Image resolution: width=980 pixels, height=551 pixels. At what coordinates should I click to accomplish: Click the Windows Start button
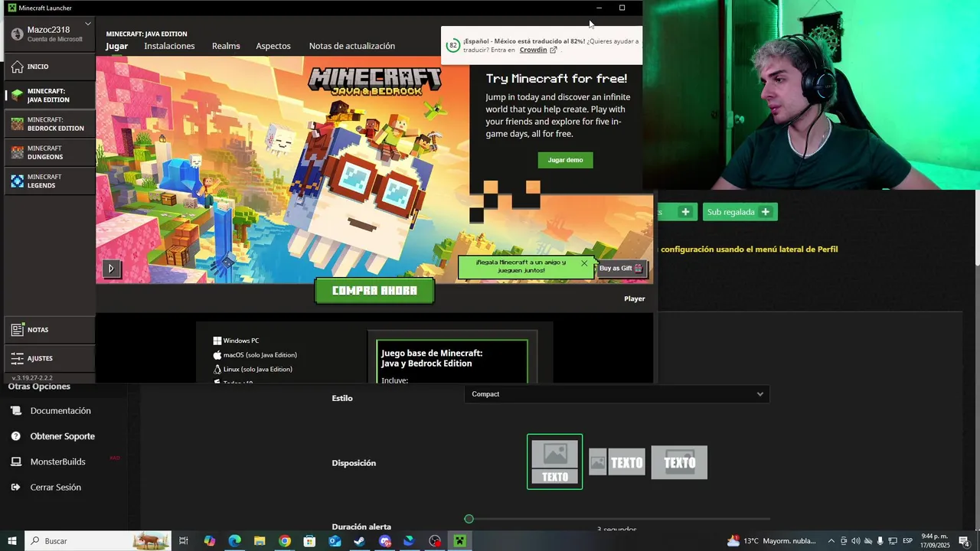[x=12, y=541]
